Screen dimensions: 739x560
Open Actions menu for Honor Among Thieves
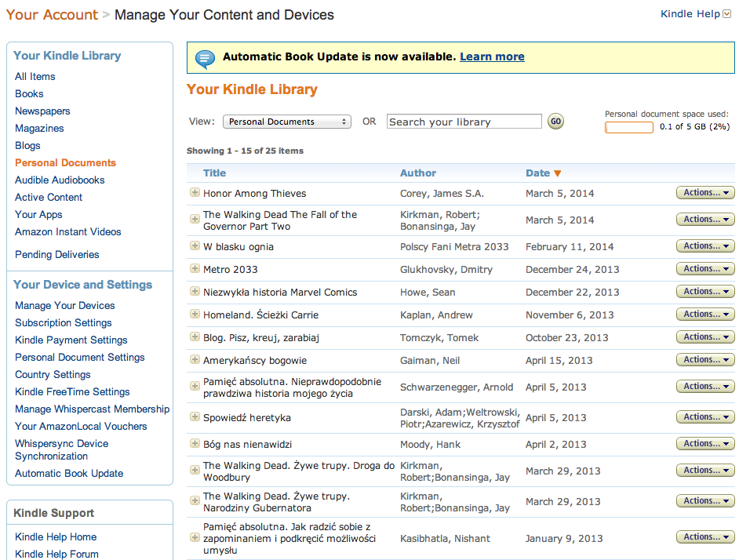click(x=705, y=192)
